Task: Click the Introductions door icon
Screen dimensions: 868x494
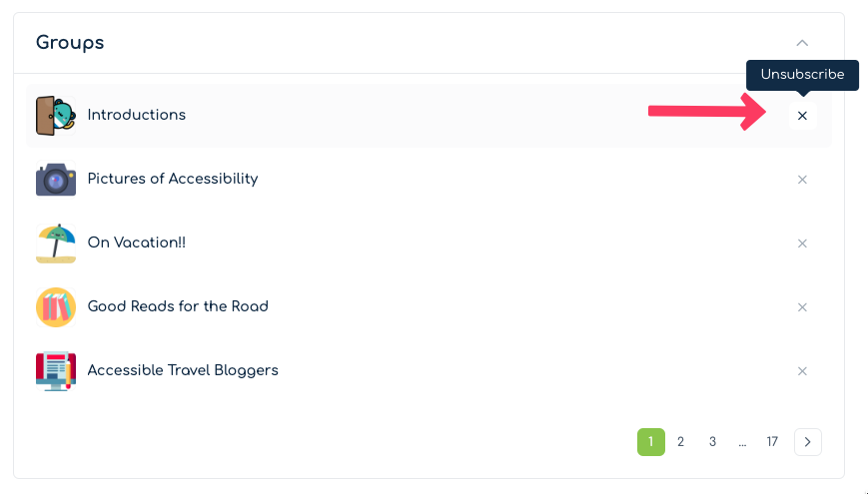Action: pyautogui.click(x=56, y=116)
